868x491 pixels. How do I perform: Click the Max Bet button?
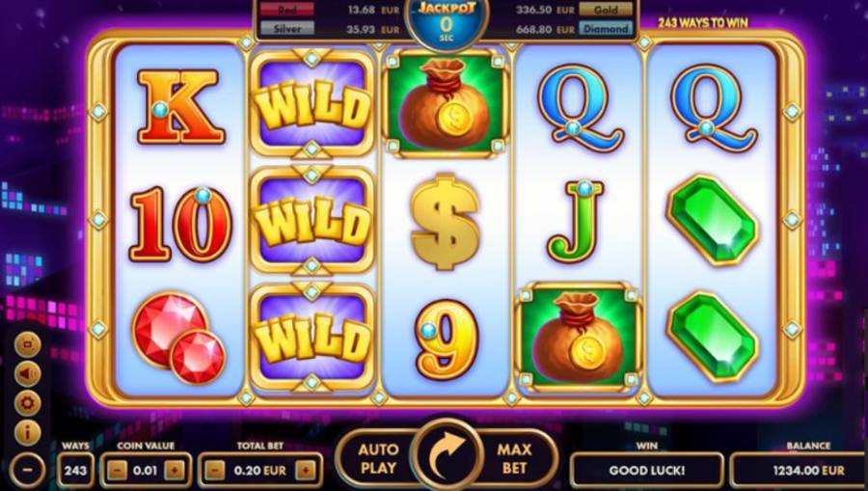pyautogui.click(x=515, y=458)
